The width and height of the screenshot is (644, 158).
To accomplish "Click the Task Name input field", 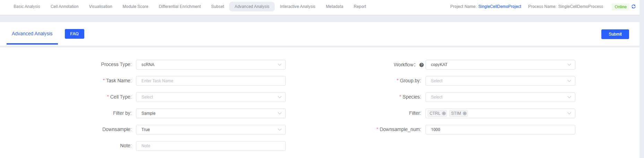I will tap(211, 81).
